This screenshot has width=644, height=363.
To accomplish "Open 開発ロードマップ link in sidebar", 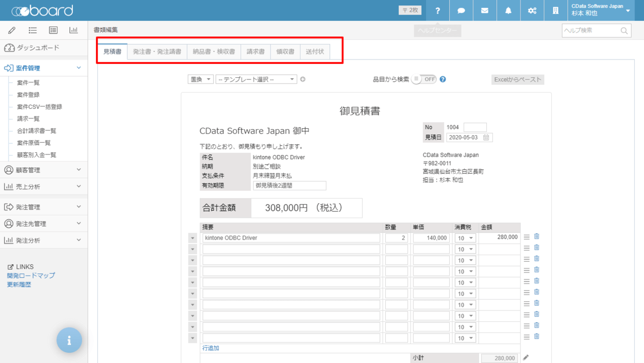I will [31, 276].
